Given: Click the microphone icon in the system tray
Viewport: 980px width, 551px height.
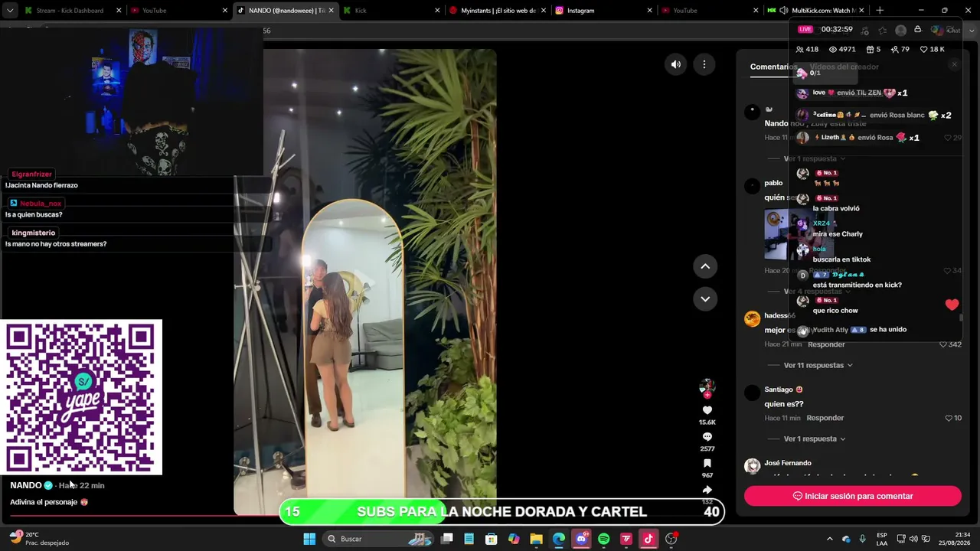Looking at the screenshot, I should (x=863, y=539).
